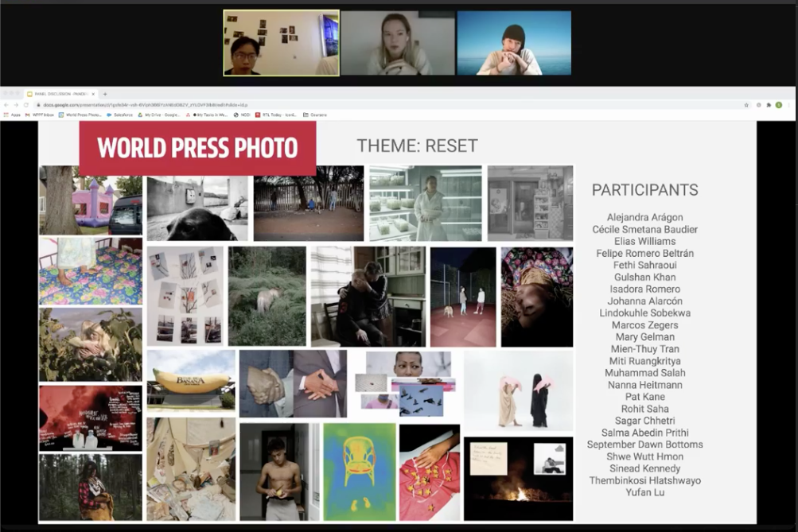Click the name Isadora Romero

644,289
